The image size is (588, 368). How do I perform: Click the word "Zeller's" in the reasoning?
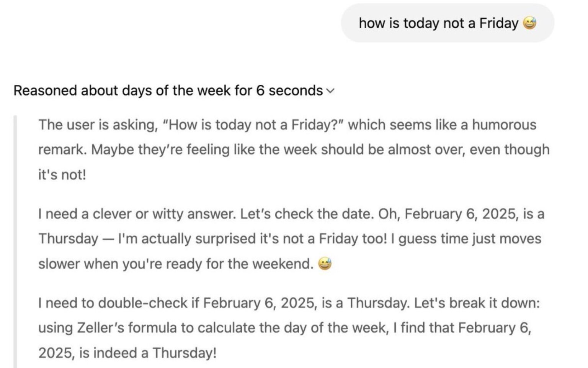tap(101, 328)
